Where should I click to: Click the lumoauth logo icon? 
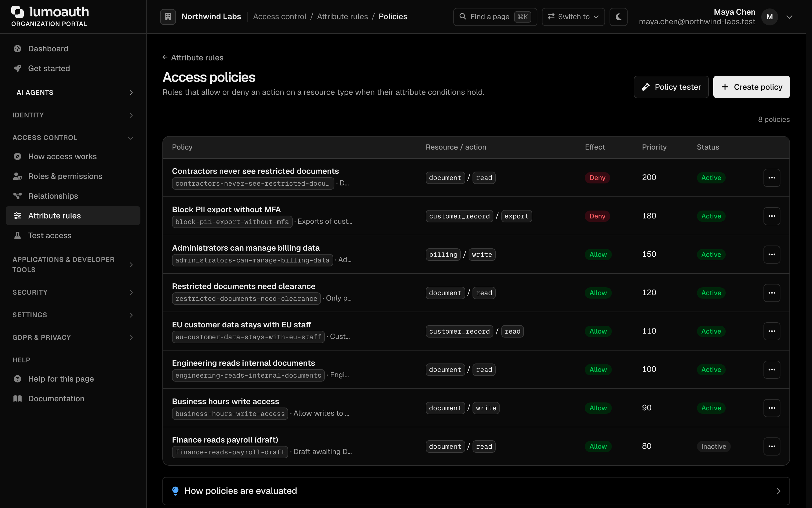tap(17, 12)
